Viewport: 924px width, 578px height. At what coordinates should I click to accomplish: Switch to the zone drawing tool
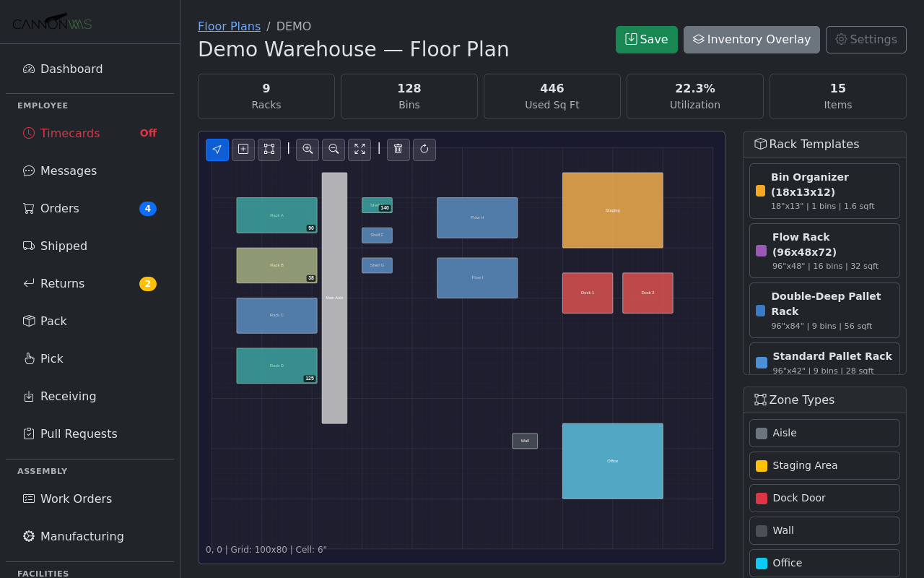tap(269, 150)
